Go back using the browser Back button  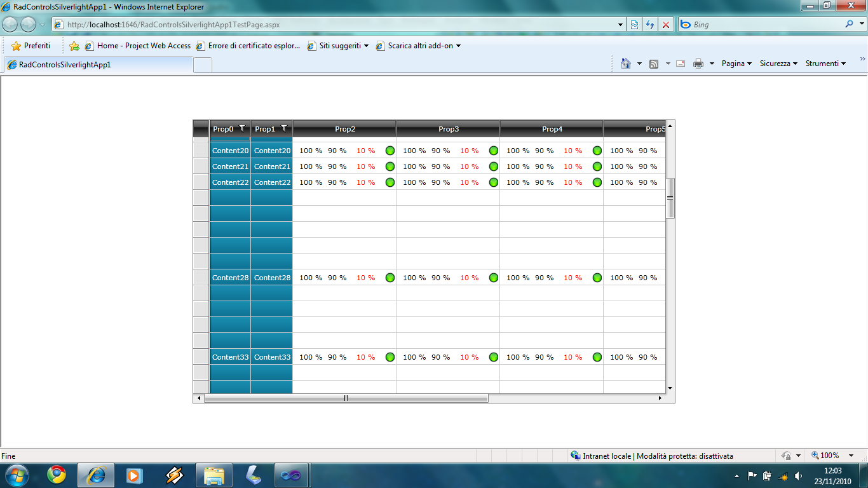point(10,25)
